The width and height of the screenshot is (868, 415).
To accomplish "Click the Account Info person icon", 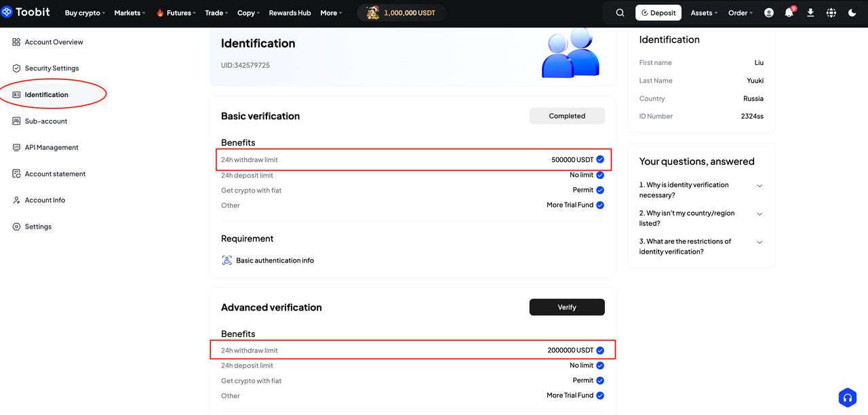I will coord(16,200).
